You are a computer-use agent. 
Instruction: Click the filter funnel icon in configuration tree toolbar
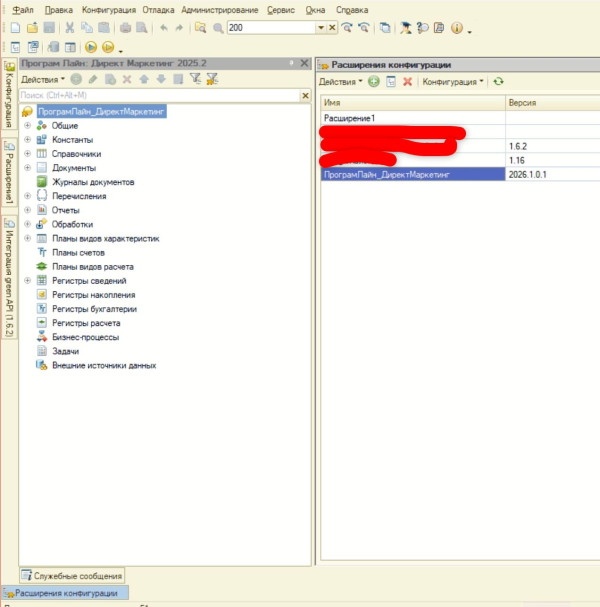(x=195, y=79)
